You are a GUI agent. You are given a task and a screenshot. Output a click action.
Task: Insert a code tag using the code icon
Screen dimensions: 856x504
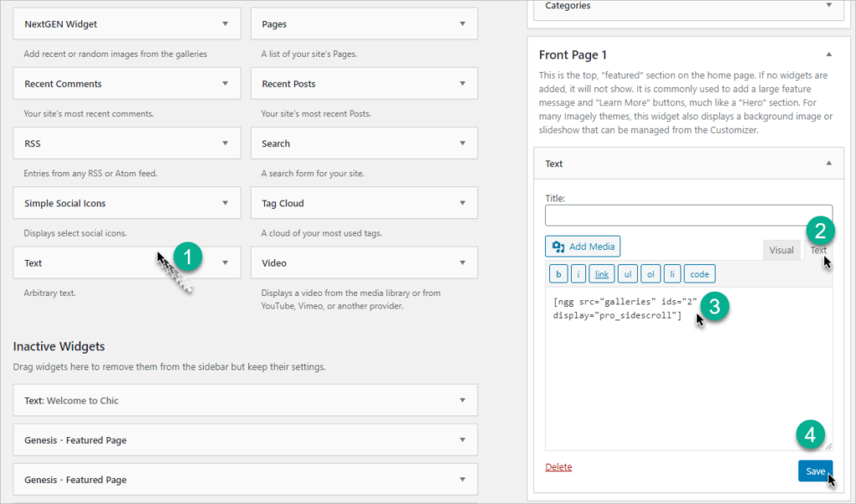point(699,273)
